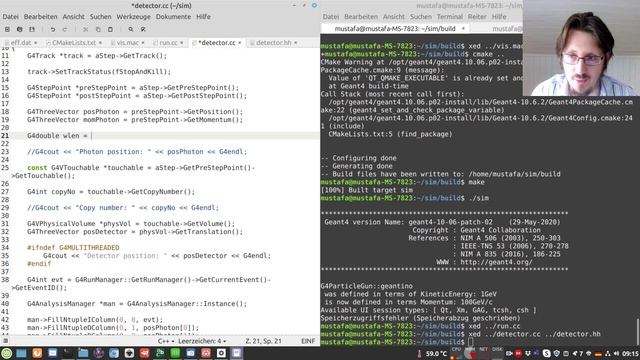Click 'http://geant4.org/' in the terminal
This screenshot has height=360, width=640.
(496, 262)
